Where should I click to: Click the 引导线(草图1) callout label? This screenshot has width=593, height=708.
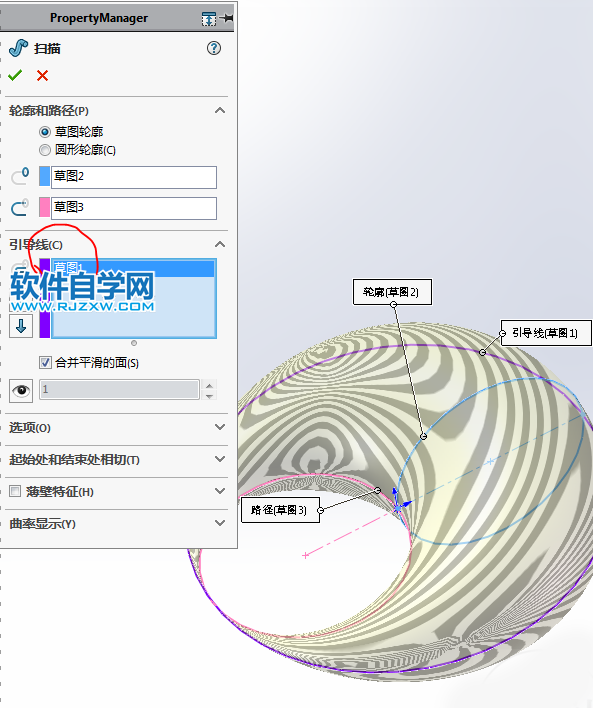[546, 333]
